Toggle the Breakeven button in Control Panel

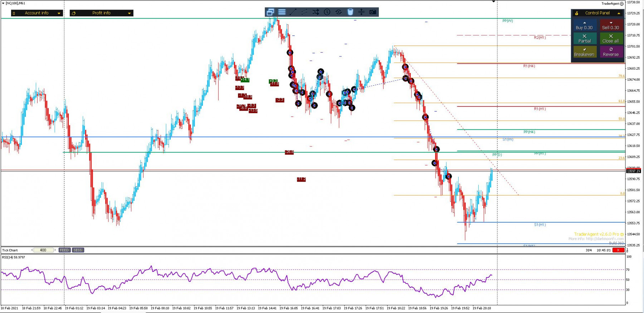coord(585,52)
